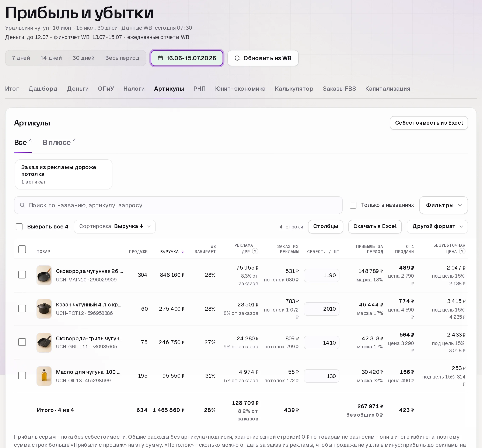The image size is (482, 448).
Task: Enable Только в названиях checkbox
Action: click(x=353, y=205)
